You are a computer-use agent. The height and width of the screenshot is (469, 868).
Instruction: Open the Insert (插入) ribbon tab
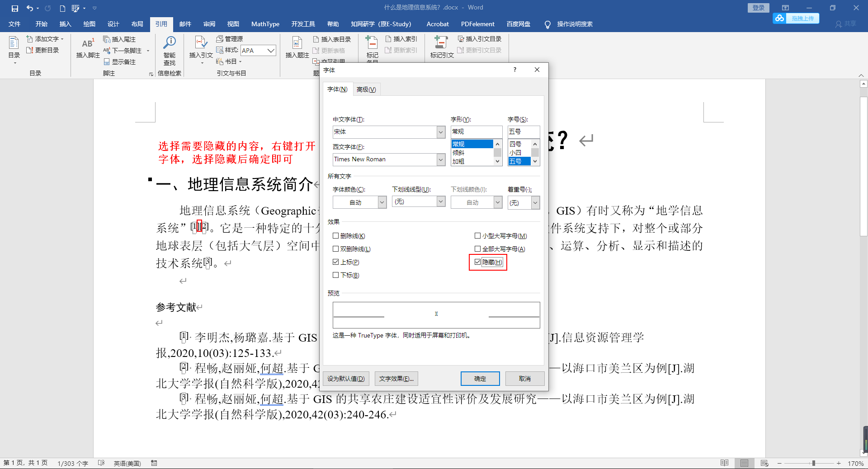pos(66,24)
